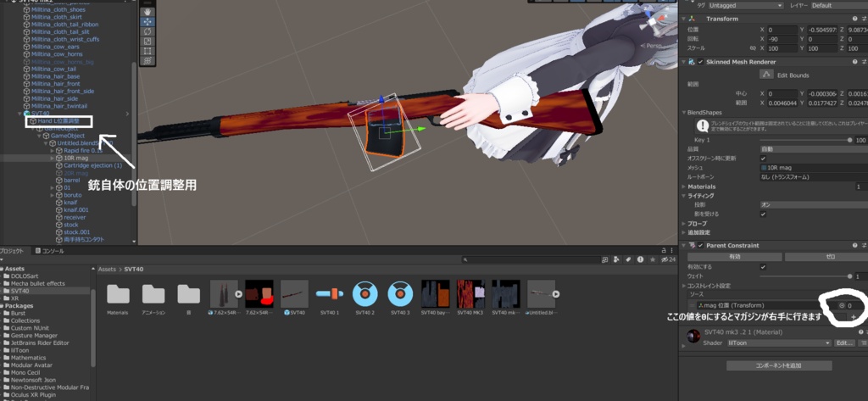Select the Rotate tool in scene toolbar
This screenshot has height=401, width=868.
[x=147, y=31]
